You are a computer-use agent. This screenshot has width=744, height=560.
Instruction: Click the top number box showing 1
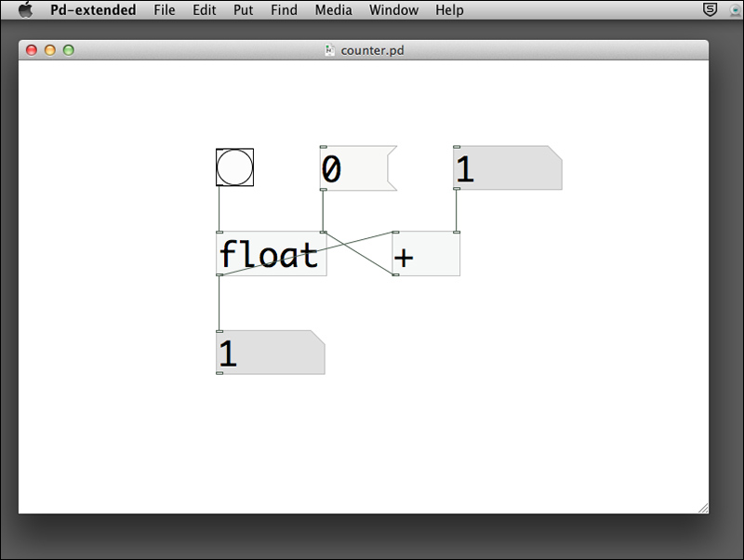click(507, 168)
